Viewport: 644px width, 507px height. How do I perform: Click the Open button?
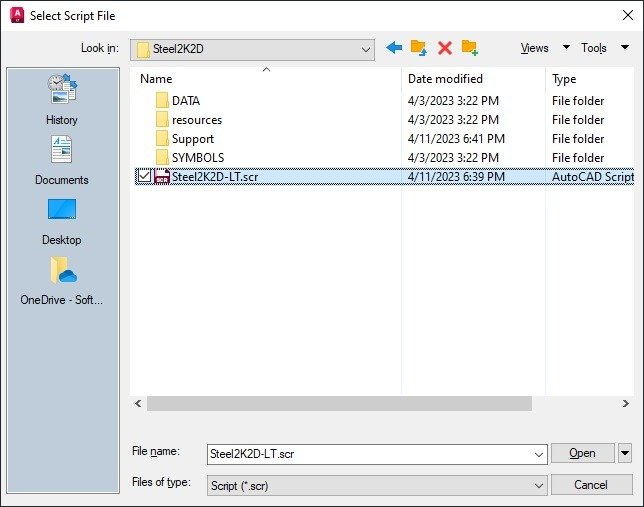(582, 453)
